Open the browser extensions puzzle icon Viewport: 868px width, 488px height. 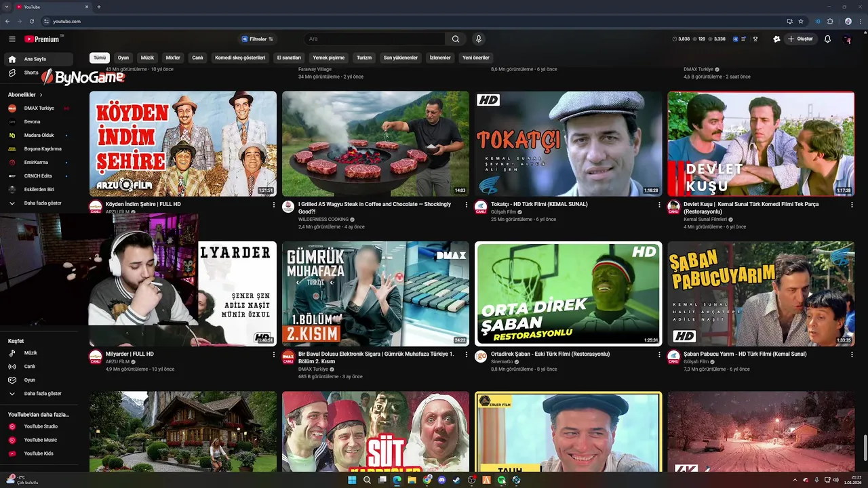pos(830,21)
